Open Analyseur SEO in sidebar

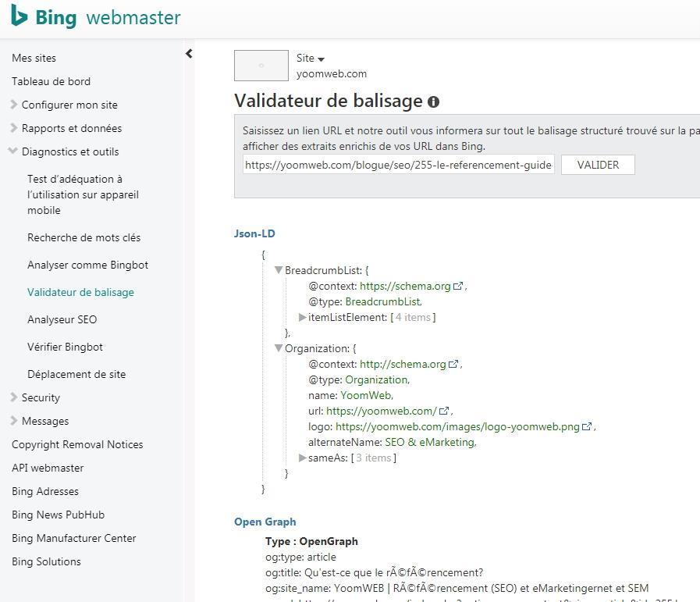click(x=62, y=319)
